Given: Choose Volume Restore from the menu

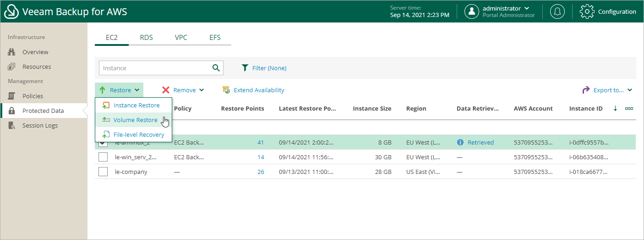Looking at the screenshot, I should (x=135, y=120).
